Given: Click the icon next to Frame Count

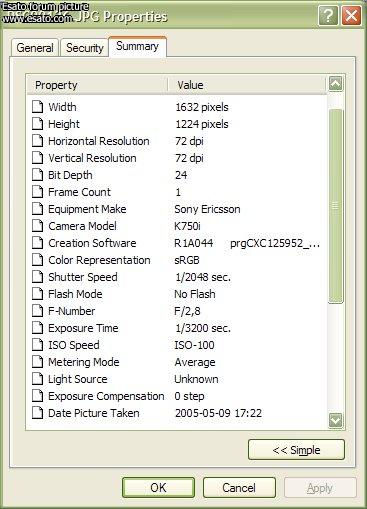Looking at the screenshot, I should (37, 192).
